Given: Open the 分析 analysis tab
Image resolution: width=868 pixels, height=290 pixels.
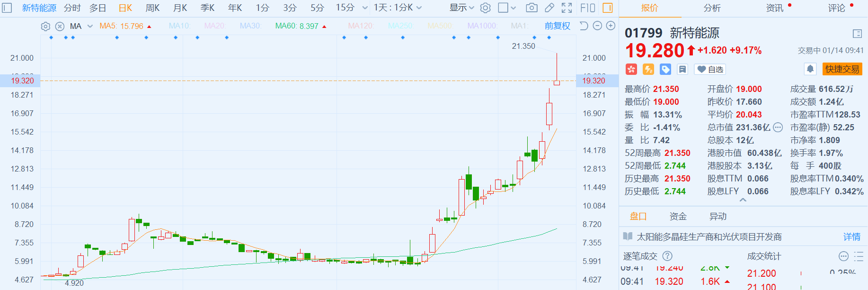Looking at the screenshot, I should point(712,8).
